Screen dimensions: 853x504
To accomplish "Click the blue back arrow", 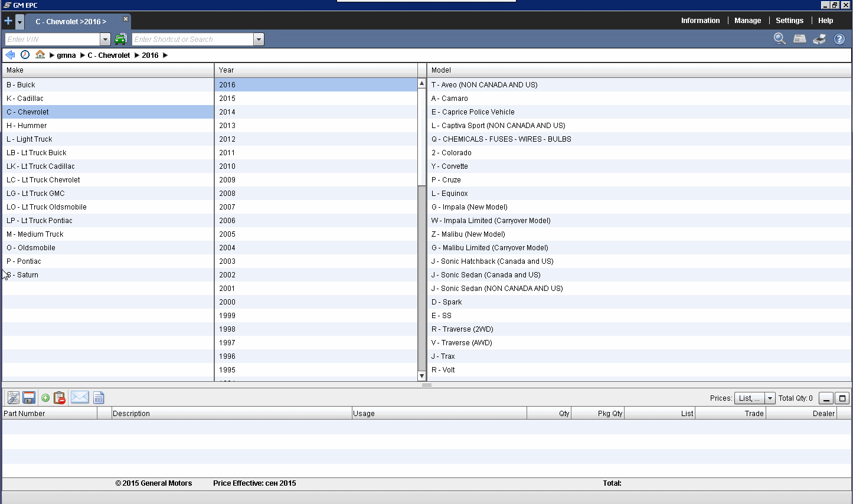I will pyautogui.click(x=10, y=55).
